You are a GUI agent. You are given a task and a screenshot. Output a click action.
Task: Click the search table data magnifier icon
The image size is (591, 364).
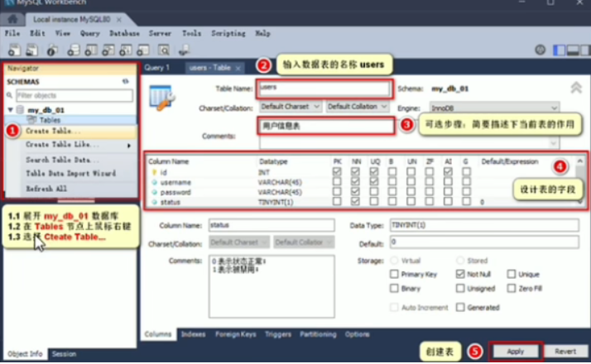point(164,50)
